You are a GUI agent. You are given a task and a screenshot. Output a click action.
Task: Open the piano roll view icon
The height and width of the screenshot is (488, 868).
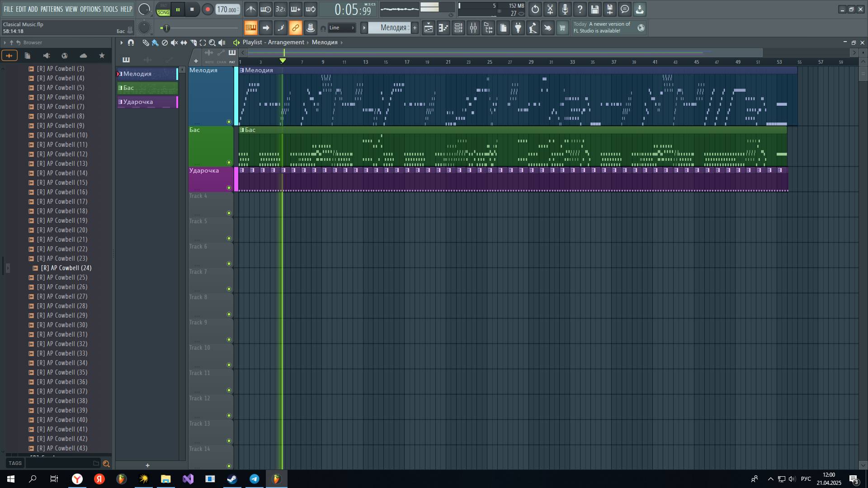[443, 28]
